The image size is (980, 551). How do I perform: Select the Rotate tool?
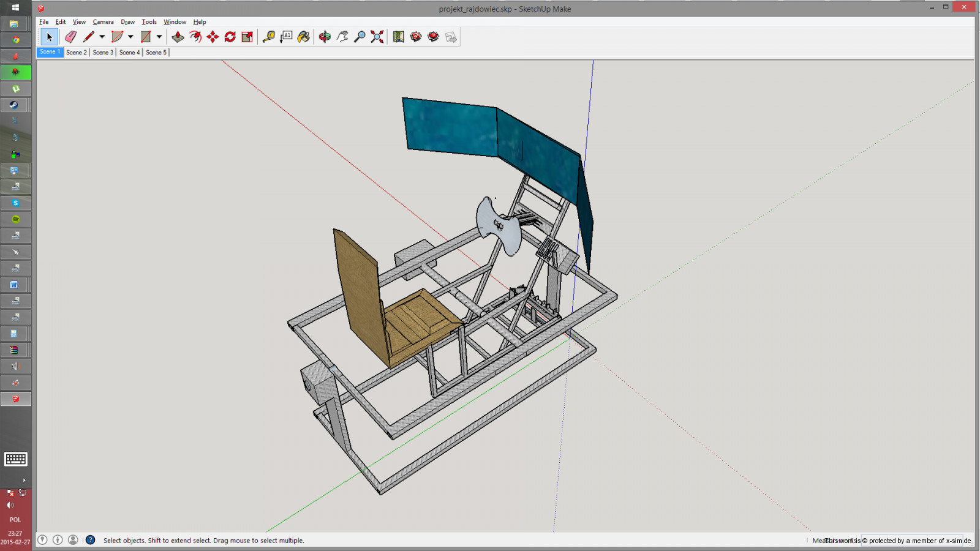pos(230,37)
